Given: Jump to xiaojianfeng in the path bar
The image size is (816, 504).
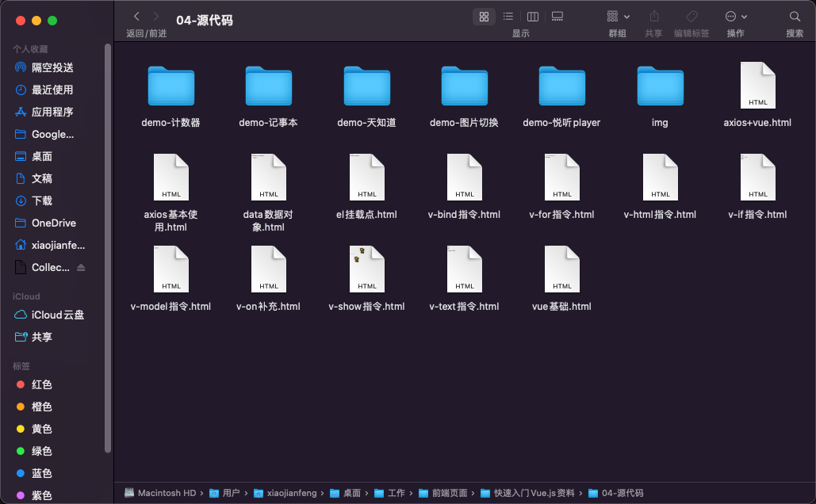Looking at the screenshot, I should (x=285, y=493).
